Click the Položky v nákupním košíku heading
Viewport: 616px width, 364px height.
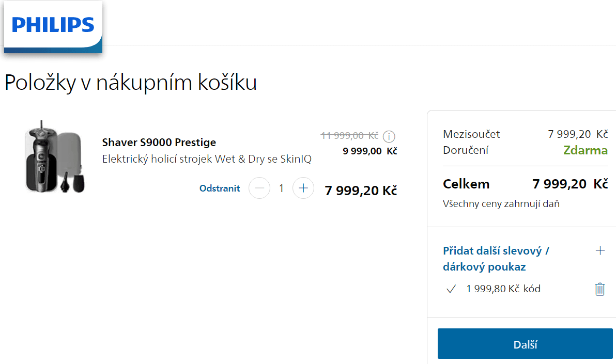click(131, 83)
